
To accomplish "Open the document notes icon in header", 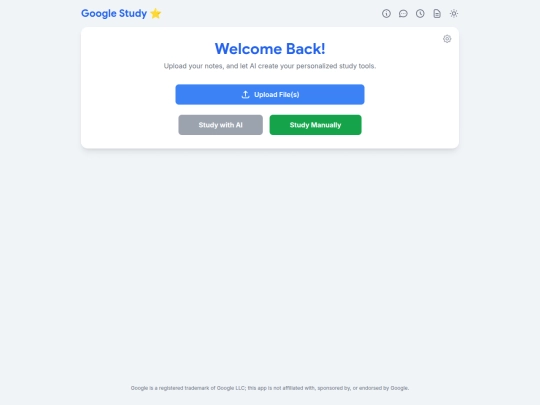I will click(x=437, y=13).
